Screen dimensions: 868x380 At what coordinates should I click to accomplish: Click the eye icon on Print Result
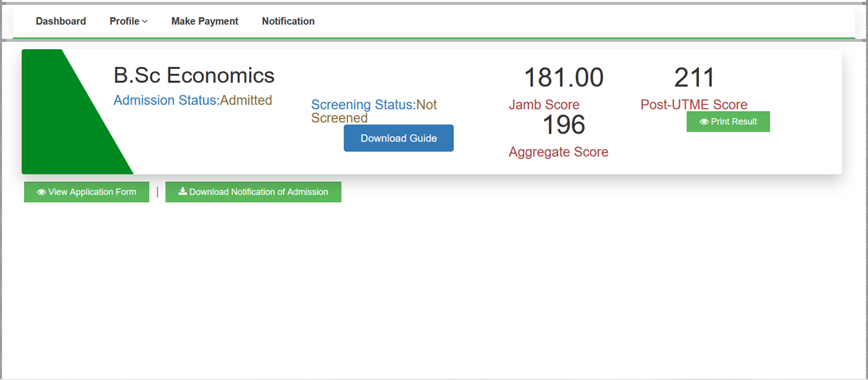point(704,122)
